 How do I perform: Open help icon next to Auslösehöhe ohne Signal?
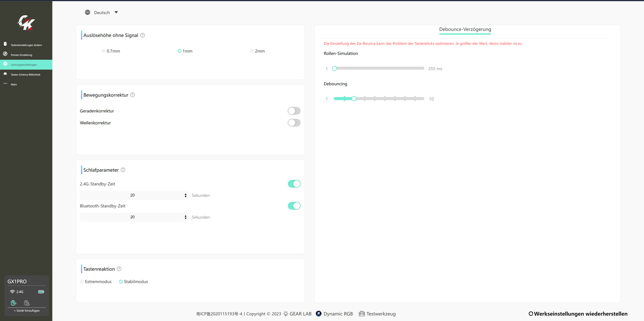coord(143,35)
